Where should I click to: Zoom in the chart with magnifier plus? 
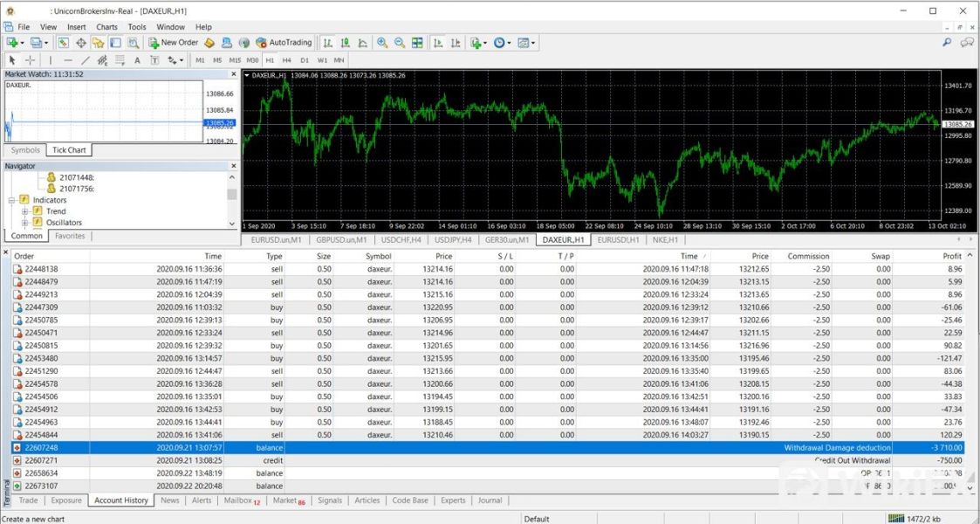[382, 43]
